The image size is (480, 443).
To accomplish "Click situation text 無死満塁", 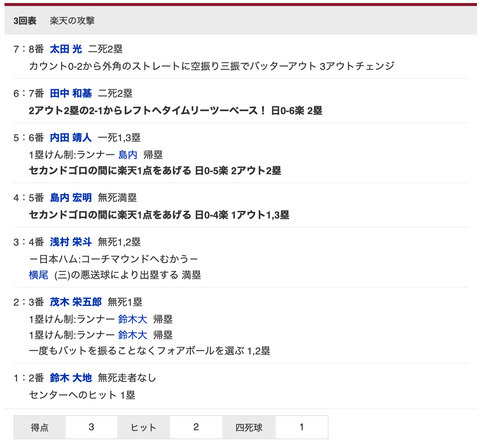I will tap(117, 198).
